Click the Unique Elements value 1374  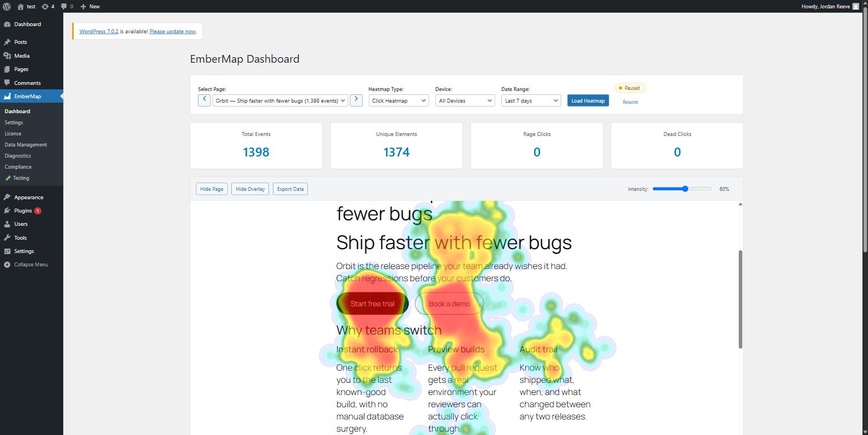[396, 152]
